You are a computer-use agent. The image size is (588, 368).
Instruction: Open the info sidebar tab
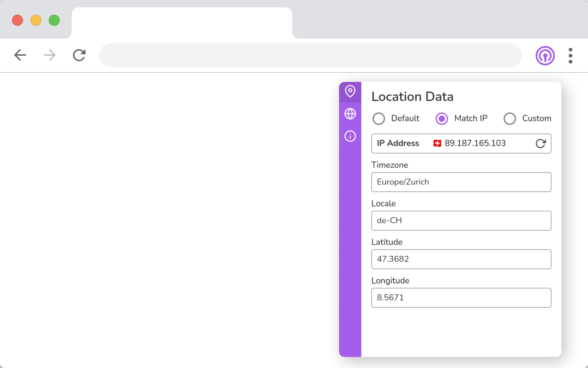coord(350,136)
